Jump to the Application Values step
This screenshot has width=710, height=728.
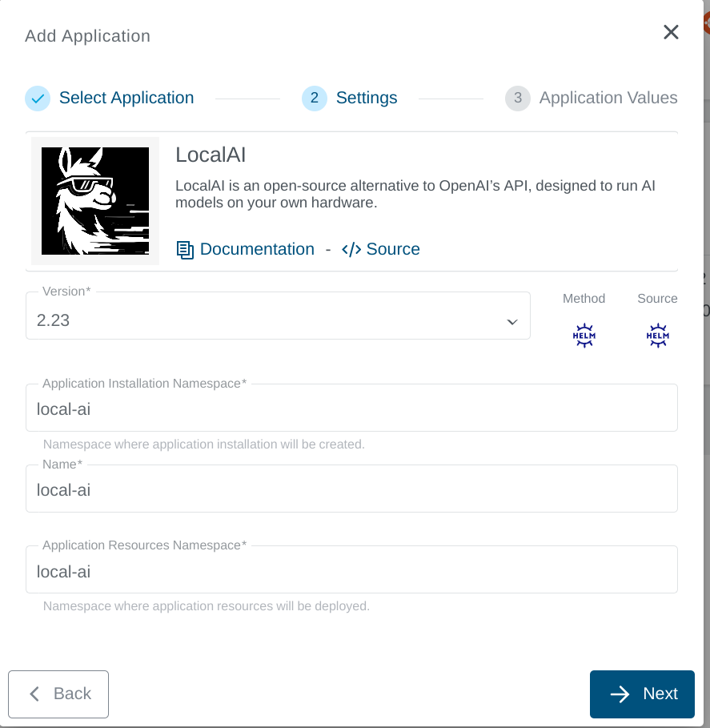(x=590, y=98)
